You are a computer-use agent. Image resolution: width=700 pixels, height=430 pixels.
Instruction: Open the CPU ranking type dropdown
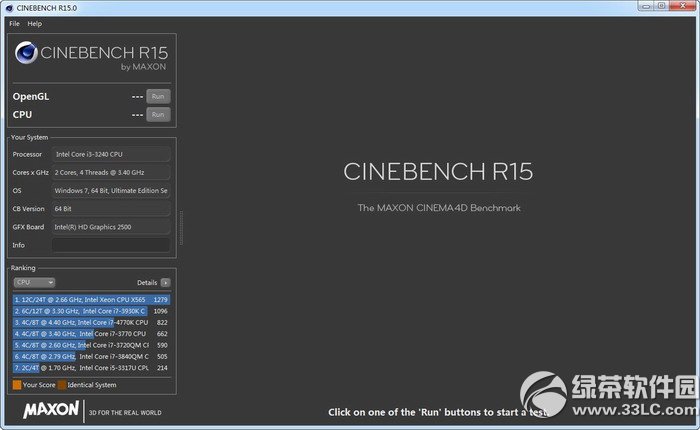pos(34,282)
